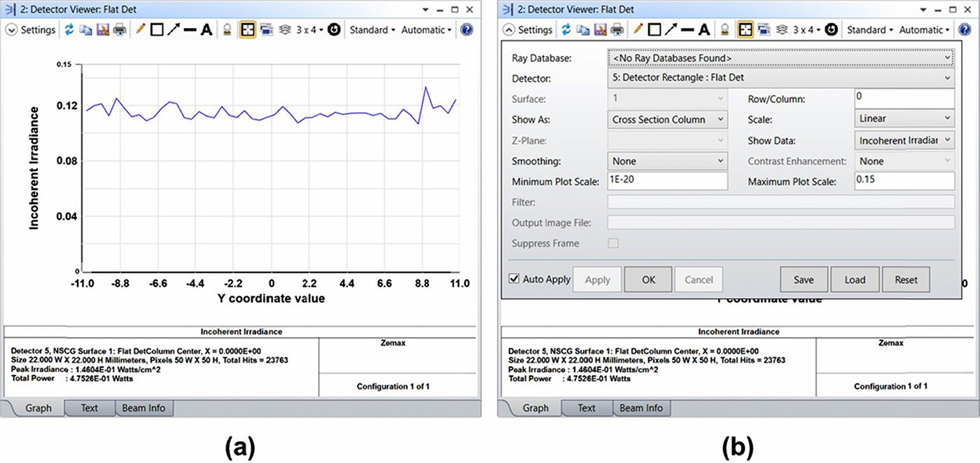Select the pencil annotate tool in left window

[x=141, y=30]
